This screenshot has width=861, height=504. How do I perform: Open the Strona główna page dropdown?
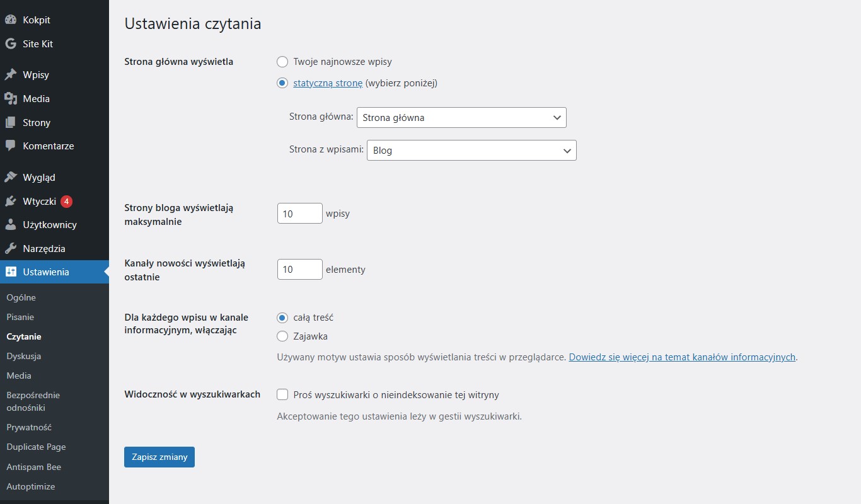click(x=461, y=117)
